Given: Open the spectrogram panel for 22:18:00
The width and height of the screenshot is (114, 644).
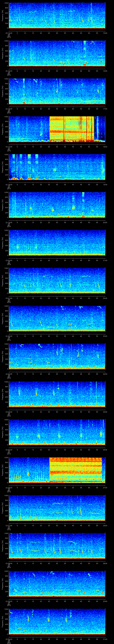Looking at the screenshot, I should click(x=57, y=167).
